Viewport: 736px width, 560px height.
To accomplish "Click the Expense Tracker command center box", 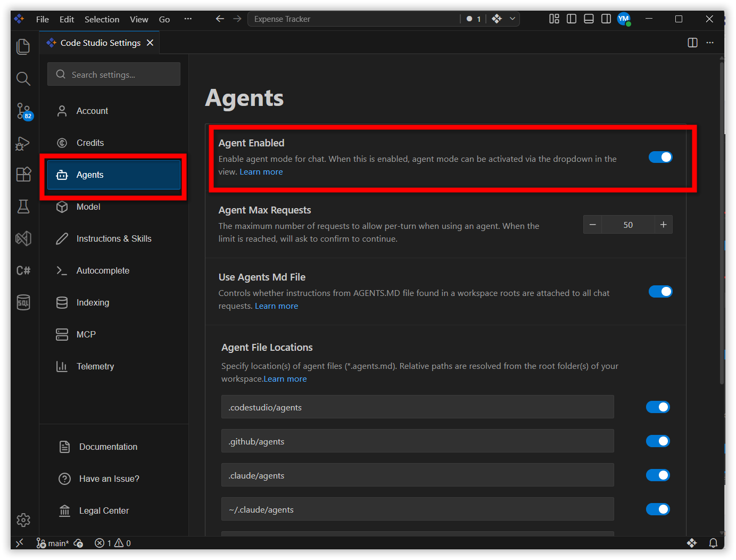I will click(354, 19).
